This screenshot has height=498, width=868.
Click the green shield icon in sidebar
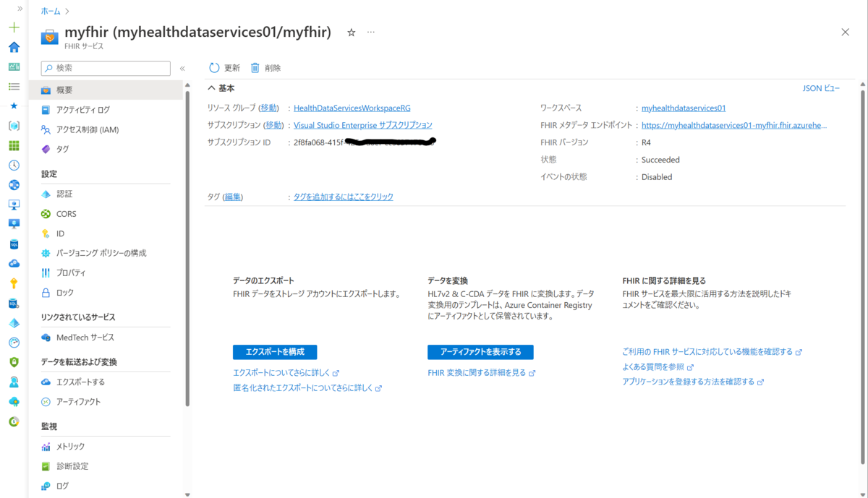pyautogui.click(x=14, y=362)
